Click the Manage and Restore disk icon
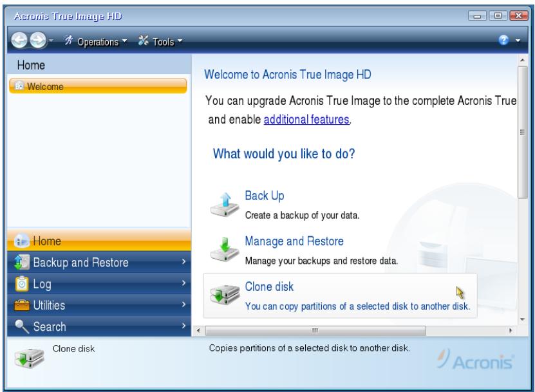The width and height of the screenshot is (535, 392). tap(225, 250)
